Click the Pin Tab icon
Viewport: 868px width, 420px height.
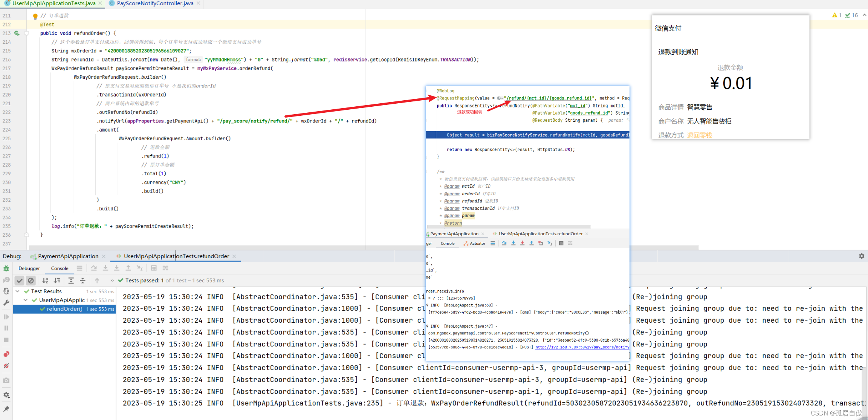coord(6,409)
